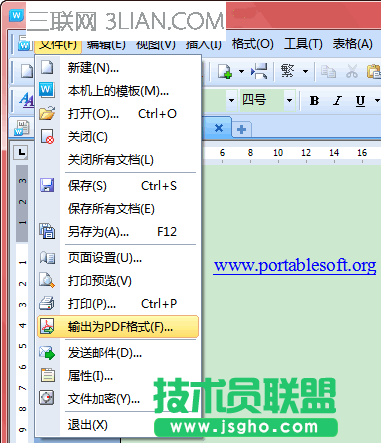Open the 表格(A) menu
Image resolution: width=381 pixels, height=443 pixels.
352,44
